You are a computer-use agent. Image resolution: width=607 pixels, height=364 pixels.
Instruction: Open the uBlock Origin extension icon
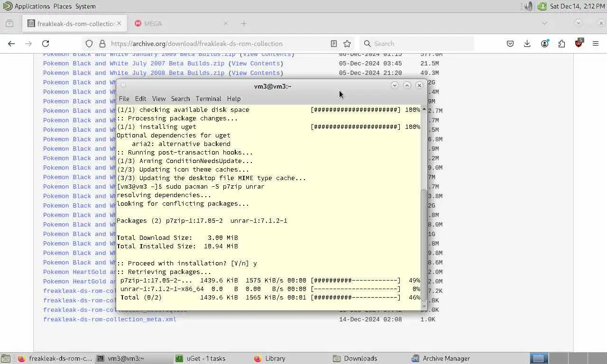pos(579,44)
